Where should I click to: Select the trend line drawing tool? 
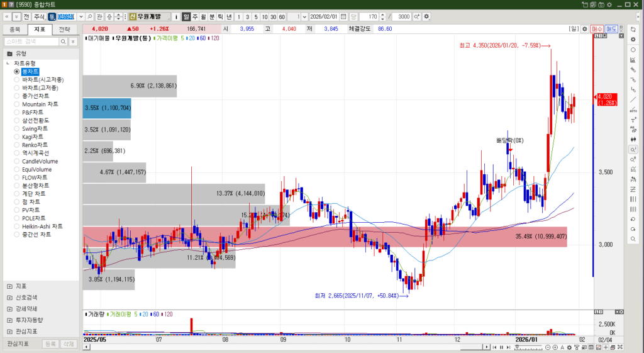(x=633, y=99)
